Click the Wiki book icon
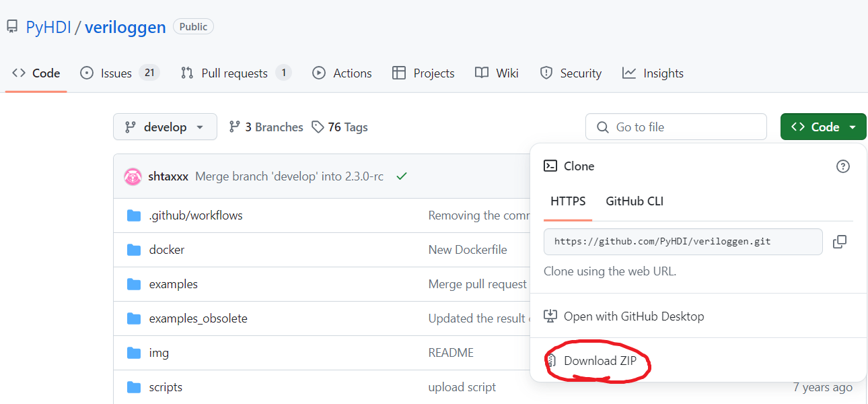The height and width of the screenshot is (404, 868). [482, 73]
